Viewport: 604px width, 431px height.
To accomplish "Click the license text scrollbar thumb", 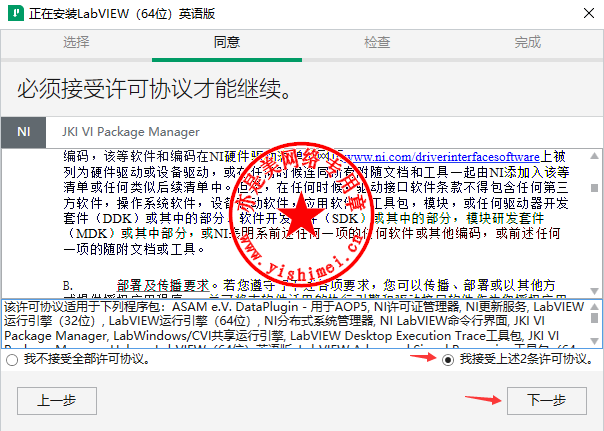I will 594,188.
